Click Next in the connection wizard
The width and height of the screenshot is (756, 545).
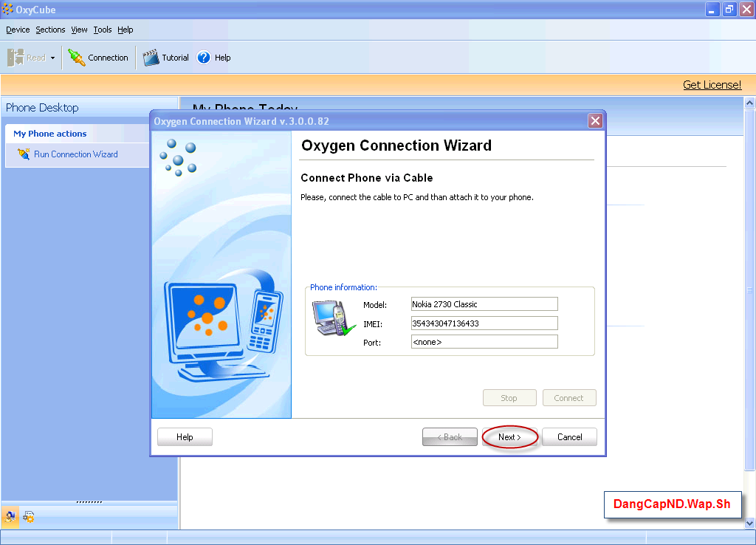pyautogui.click(x=509, y=437)
